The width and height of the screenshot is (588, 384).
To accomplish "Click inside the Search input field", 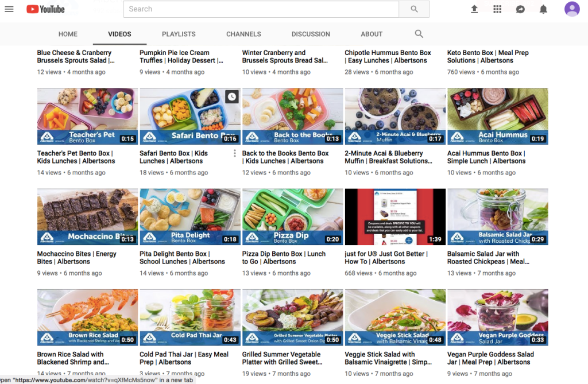I will (x=261, y=9).
